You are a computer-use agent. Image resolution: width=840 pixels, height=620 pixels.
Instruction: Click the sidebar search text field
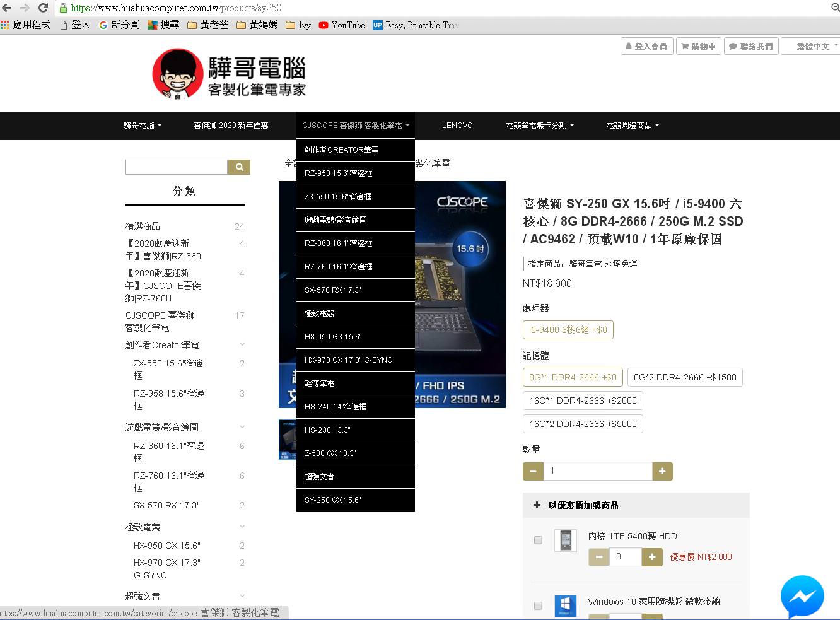pyautogui.click(x=177, y=167)
